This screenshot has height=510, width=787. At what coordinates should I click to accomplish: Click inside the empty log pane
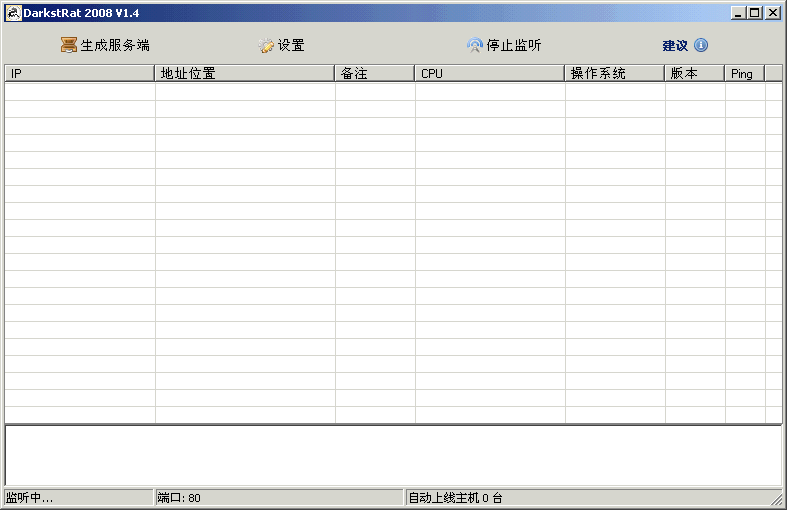click(393, 455)
